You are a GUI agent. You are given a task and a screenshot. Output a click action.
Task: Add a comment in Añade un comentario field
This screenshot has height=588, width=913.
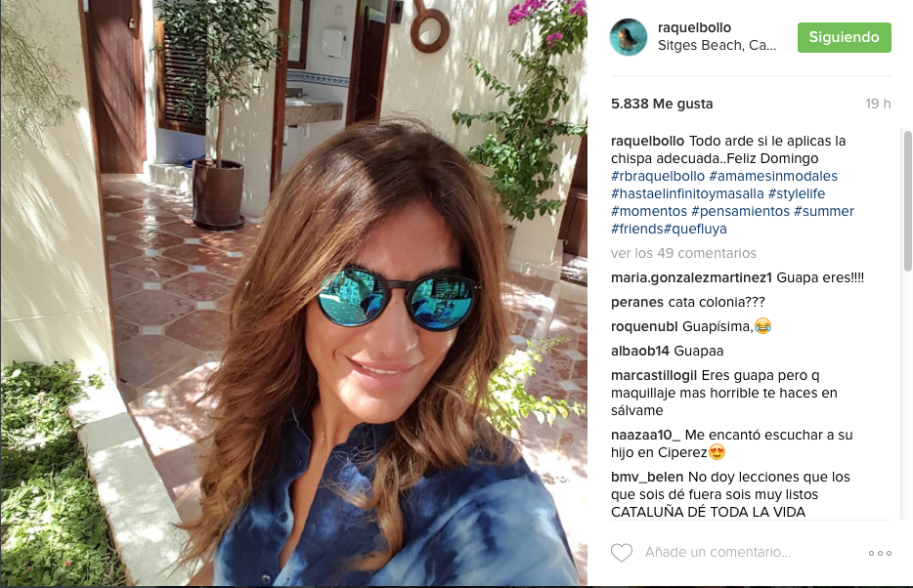click(x=717, y=552)
